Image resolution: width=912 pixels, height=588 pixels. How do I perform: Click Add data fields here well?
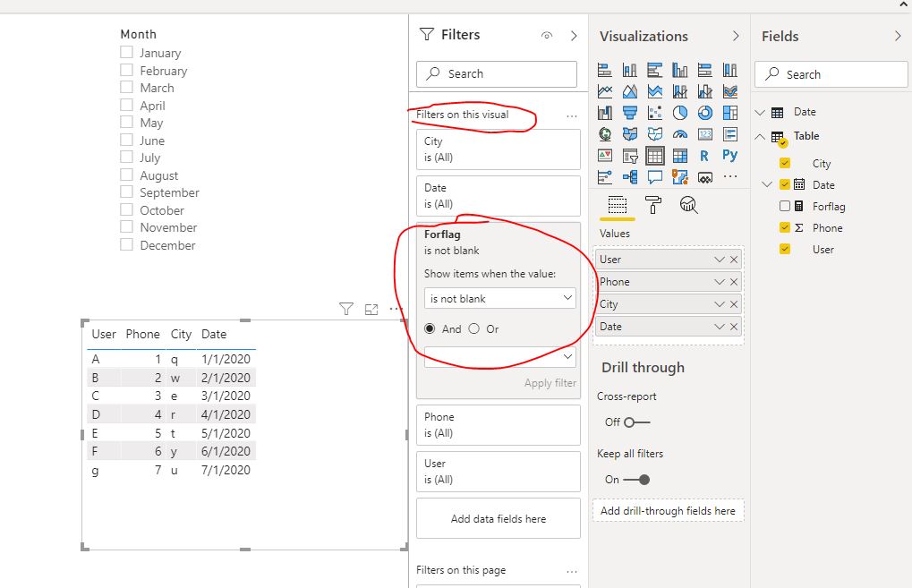click(499, 519)
